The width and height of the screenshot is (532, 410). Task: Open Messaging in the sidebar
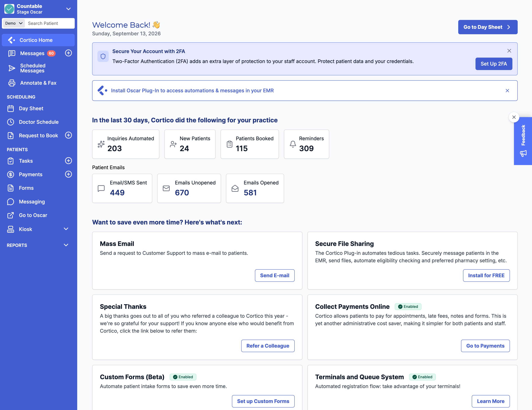point(38,201)
